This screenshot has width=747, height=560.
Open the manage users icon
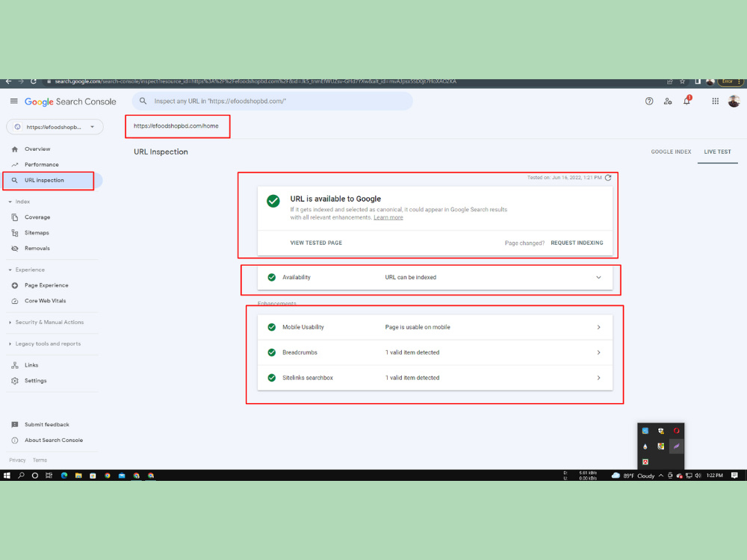click(667, 101)
